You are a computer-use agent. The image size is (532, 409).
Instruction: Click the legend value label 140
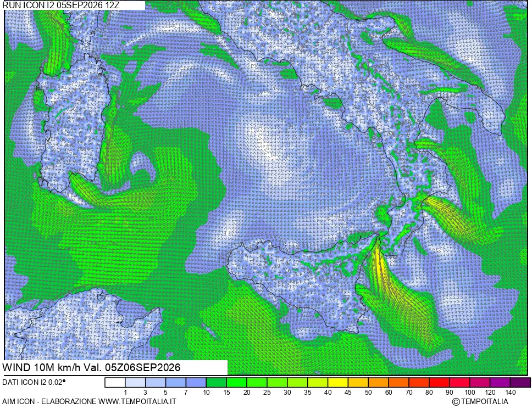[510, 393]
